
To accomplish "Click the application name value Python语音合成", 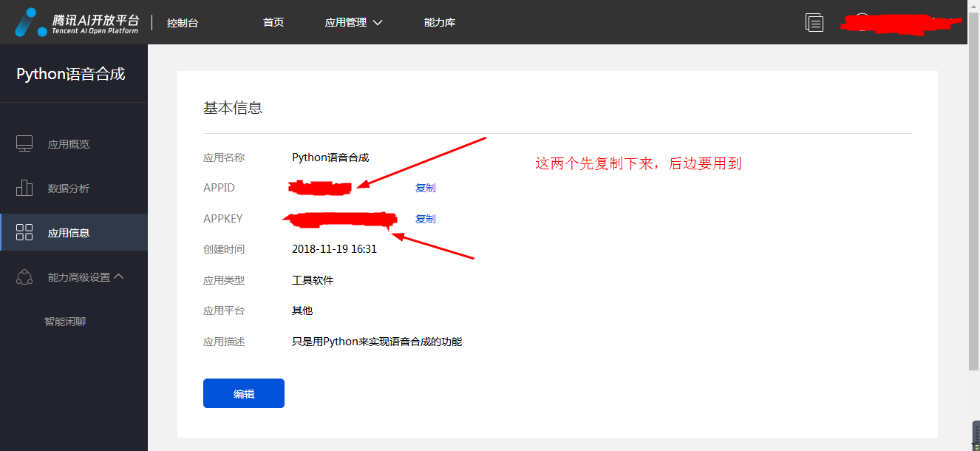I will click(330, 157).
